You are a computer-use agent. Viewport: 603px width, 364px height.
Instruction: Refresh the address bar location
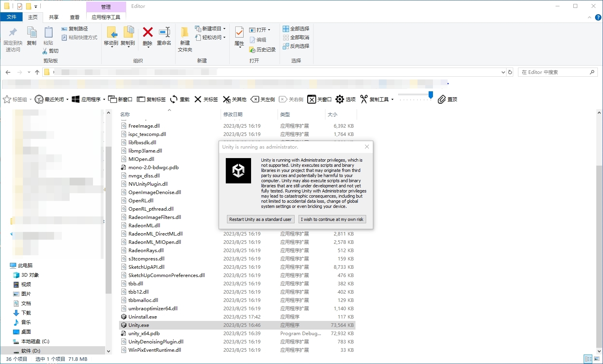pos(510,72)
